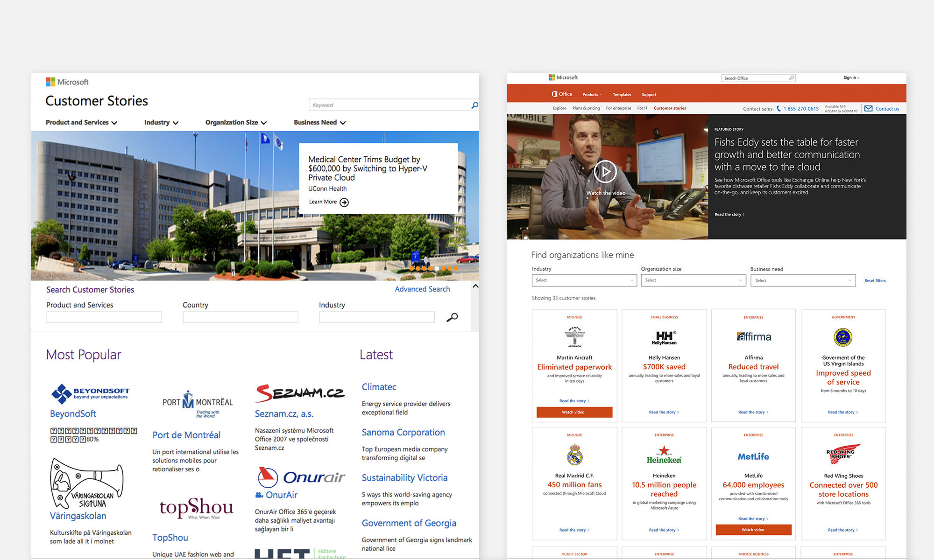Viewport: 934px width, 560px height.
Task: Click the Office logo in orange bar
Action: coord(562,94)
